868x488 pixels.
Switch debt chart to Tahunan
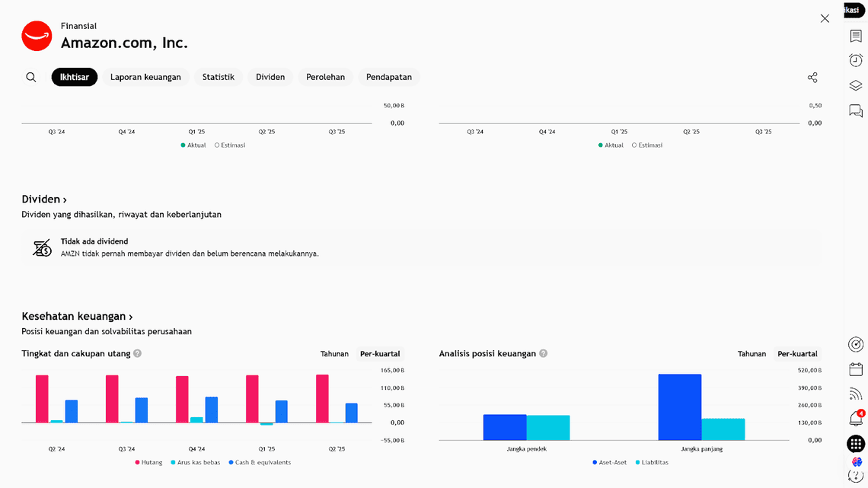[x=334, y=354]
